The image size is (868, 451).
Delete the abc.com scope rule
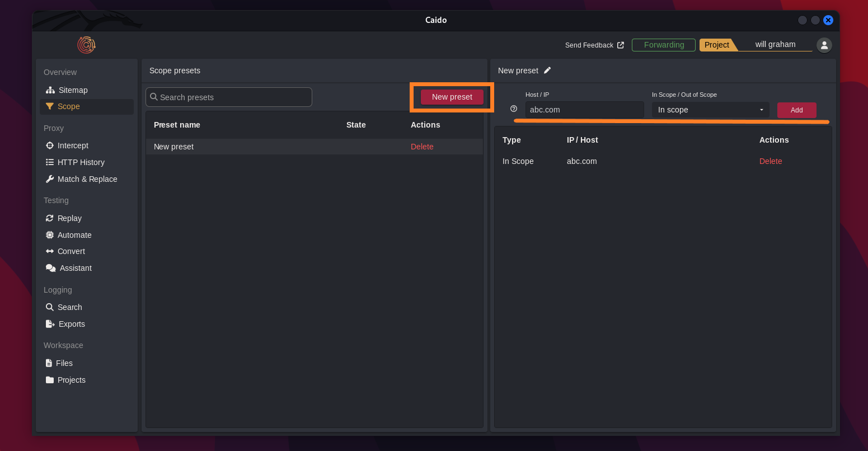tap(771, 161)
